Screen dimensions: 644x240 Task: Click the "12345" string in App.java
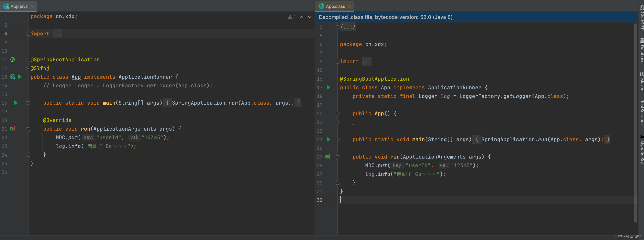coord(152,138)
